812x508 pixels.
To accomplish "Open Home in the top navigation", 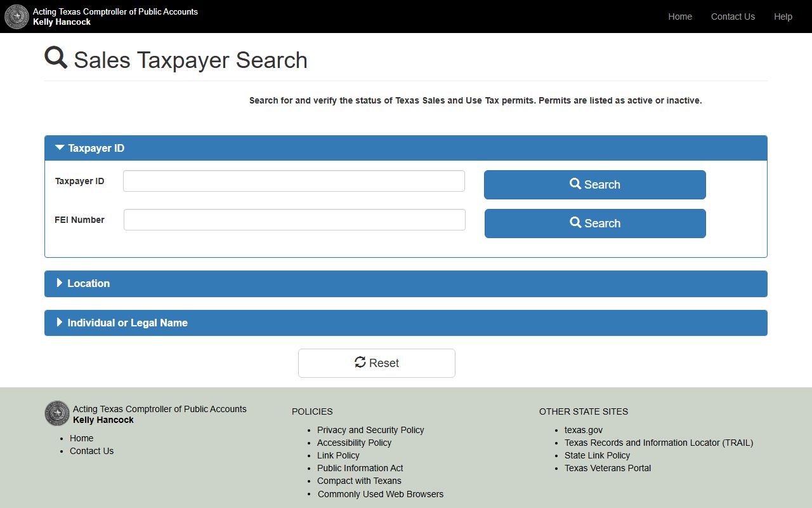I will coord(680,17).
